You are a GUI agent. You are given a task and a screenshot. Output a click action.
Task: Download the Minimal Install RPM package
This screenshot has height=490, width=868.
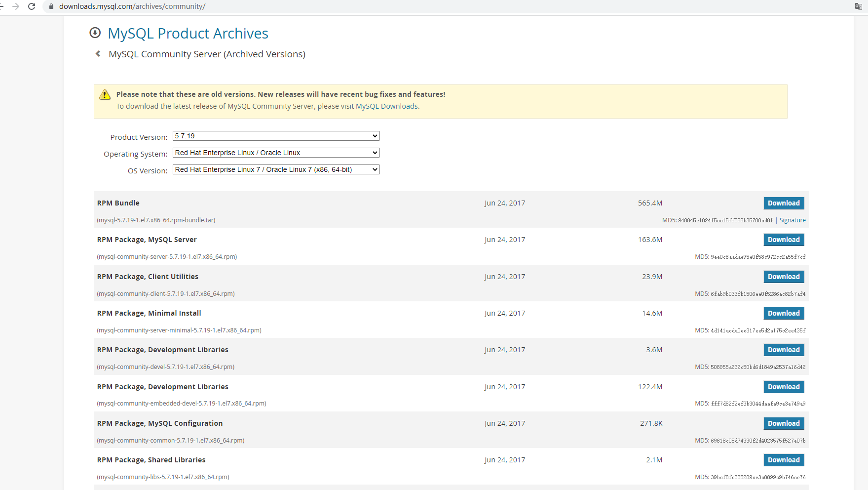point(784,313)
